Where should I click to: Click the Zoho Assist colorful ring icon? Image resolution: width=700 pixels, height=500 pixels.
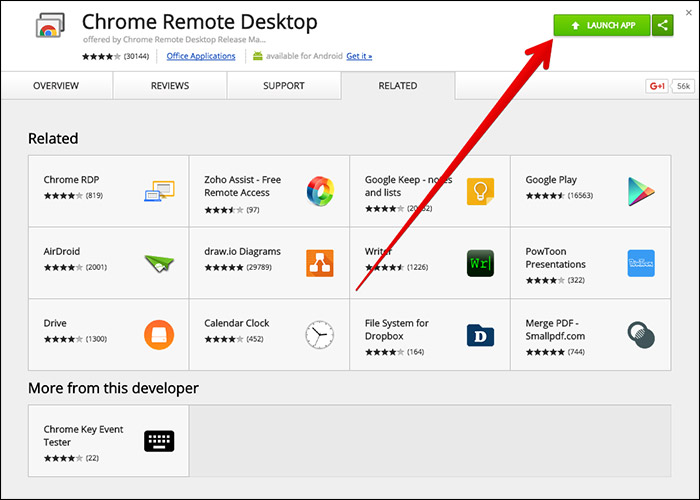click(320, 190)
